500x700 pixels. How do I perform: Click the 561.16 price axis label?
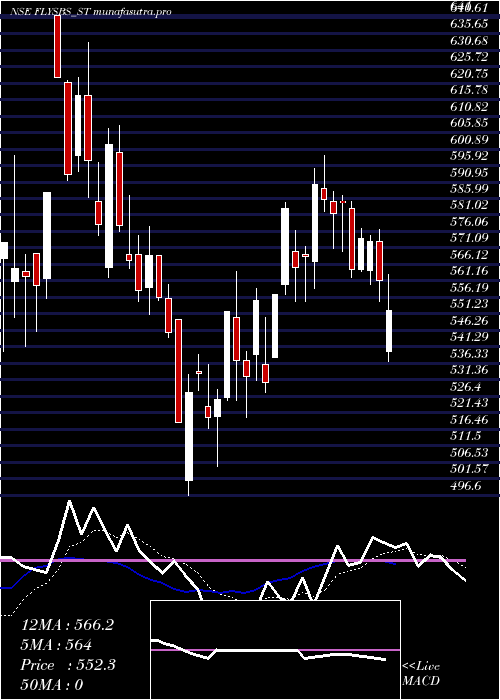pos(470,271)
